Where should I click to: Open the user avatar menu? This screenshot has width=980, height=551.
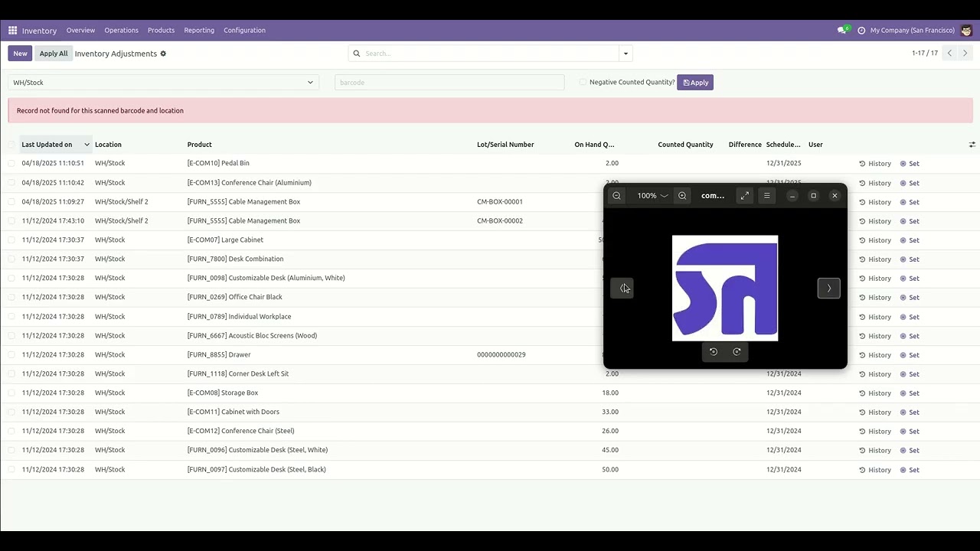(966, 31)
